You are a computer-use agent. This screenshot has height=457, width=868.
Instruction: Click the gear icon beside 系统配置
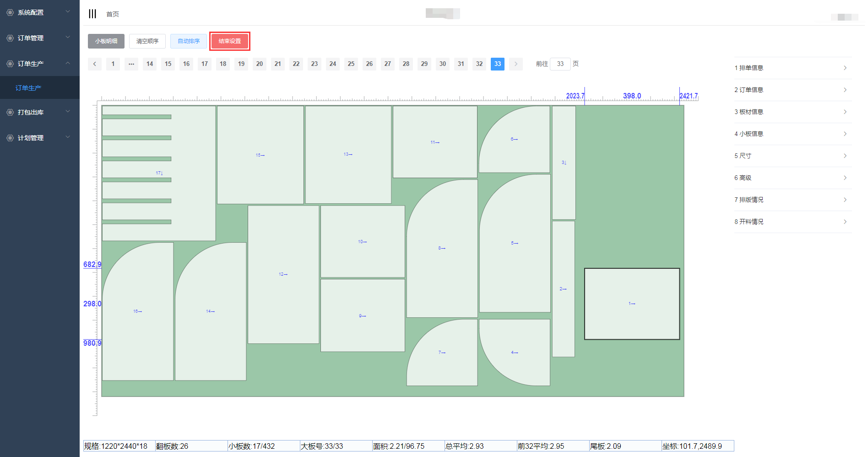[x=10, y=12]
